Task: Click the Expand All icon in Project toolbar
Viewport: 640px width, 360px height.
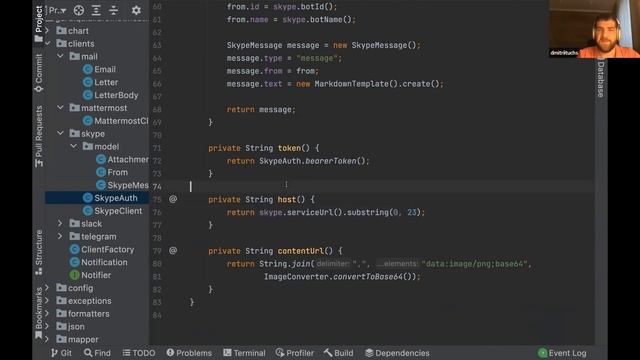Action: click(x=96, y=10)
